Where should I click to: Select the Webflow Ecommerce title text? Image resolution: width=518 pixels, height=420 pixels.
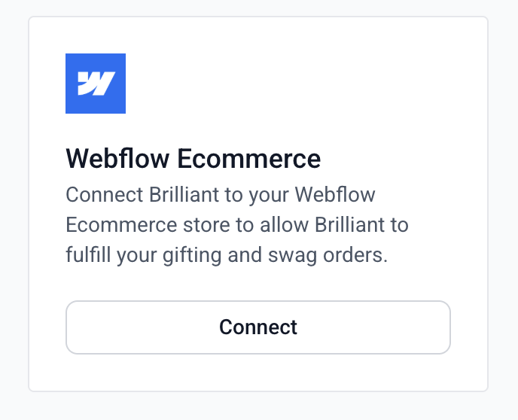point(193,159)
